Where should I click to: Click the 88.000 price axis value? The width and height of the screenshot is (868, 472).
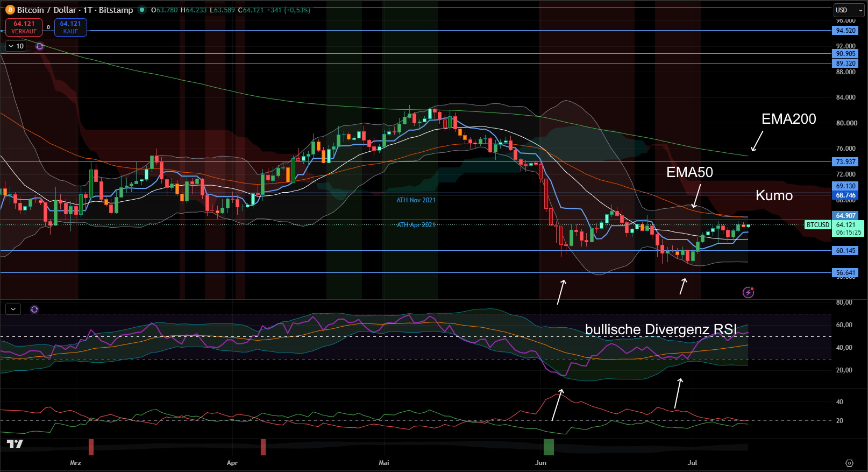pos(846,72)
